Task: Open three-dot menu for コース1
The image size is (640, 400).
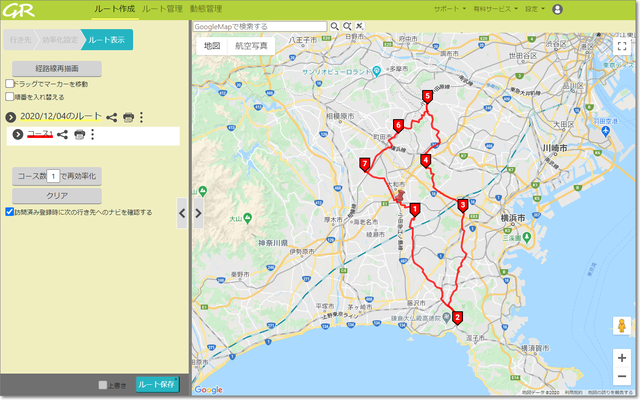Action: point(92,135)
